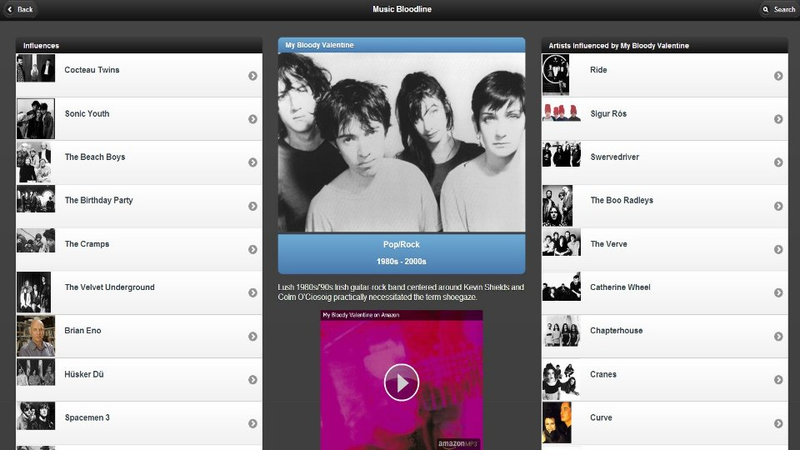This screenshot has width=800, height=450.
Task: Select Ride thumbnail image
Action: tap(556, 74)
